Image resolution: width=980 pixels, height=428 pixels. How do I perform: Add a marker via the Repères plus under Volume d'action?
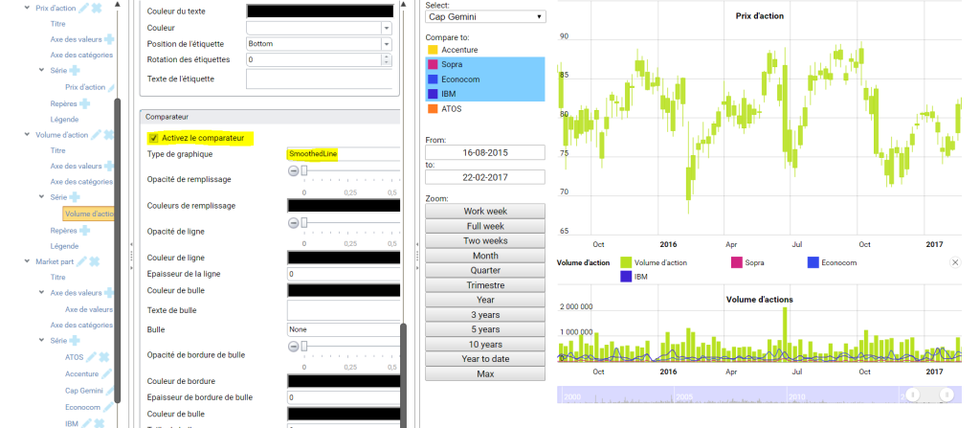pos(84,230)
